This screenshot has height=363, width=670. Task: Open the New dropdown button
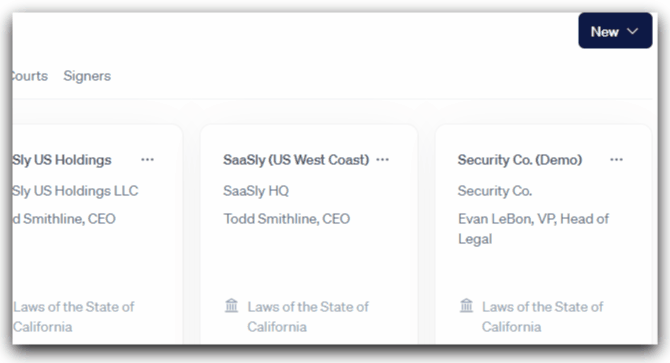coord(615,31)
